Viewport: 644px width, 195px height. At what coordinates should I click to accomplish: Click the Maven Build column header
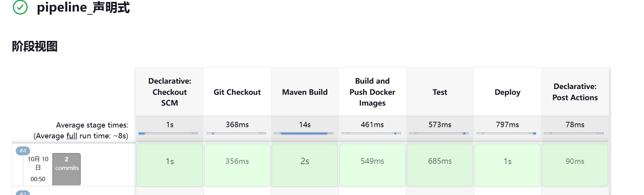[x=304, y=92]
